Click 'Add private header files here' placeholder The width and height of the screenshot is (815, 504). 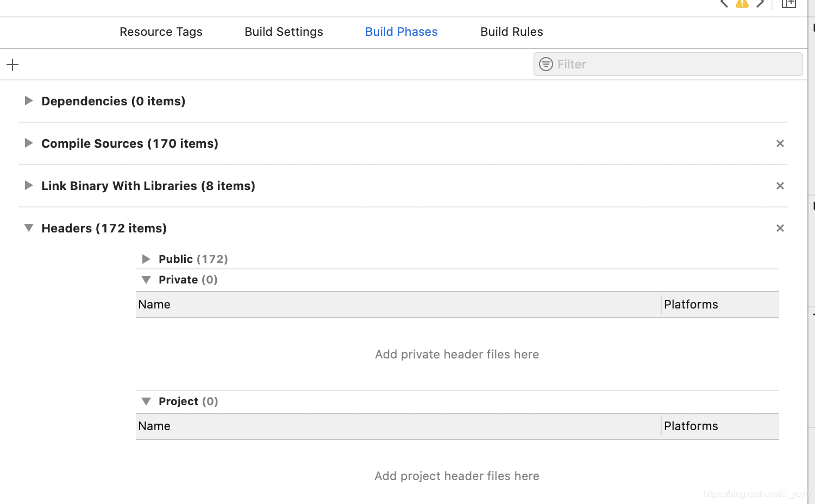point(457,355)
